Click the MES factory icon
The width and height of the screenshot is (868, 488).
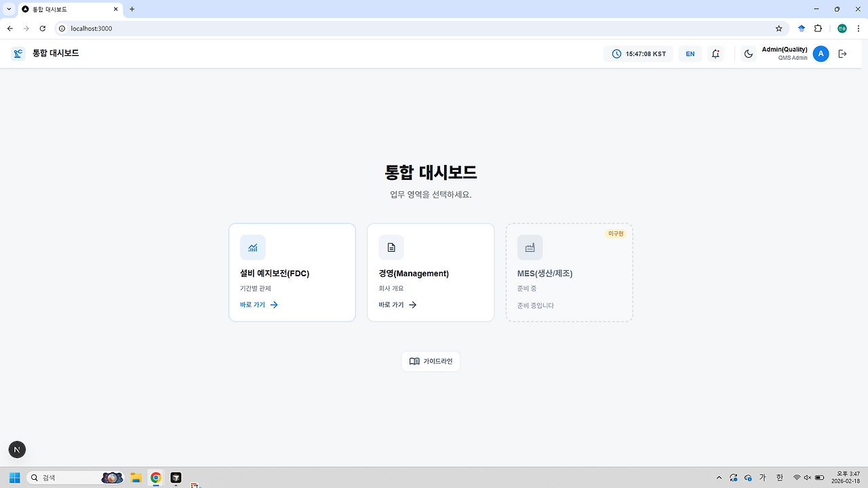[530, 248]
